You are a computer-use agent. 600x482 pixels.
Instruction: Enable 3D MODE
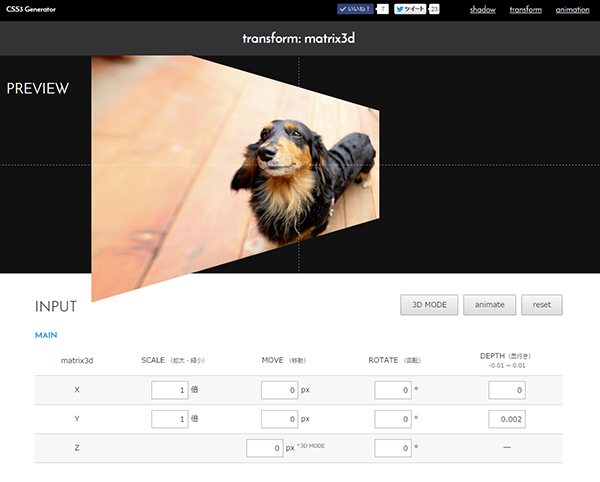429,305
